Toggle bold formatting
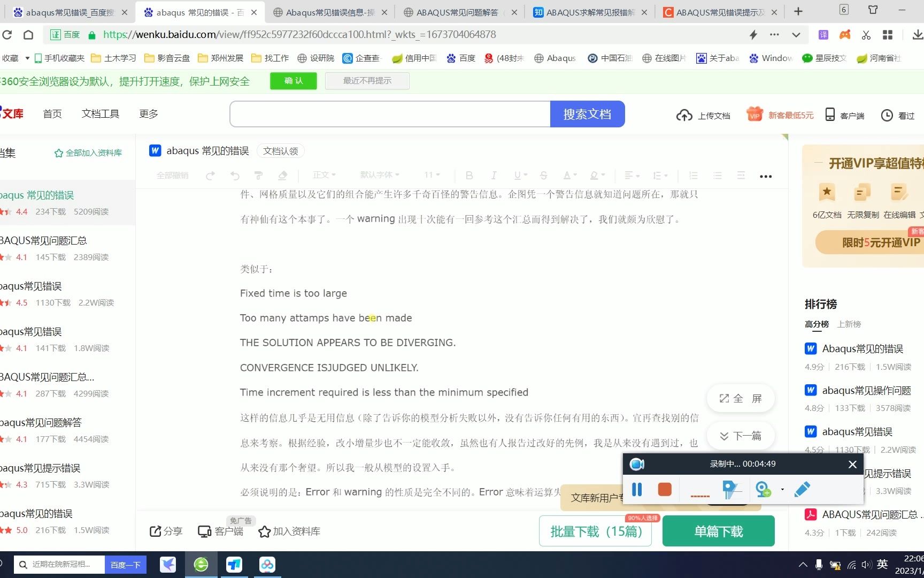Viewport: 924px width, 578px height. pyautogui.click(x=469, y=176)
